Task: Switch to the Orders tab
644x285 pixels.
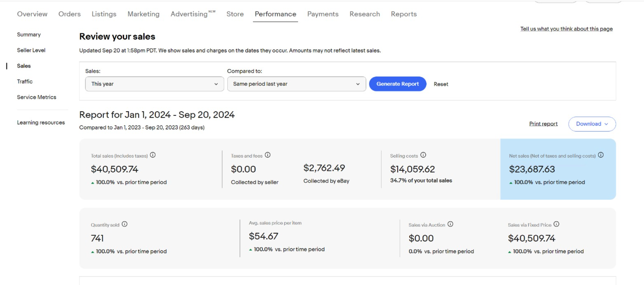Action: (x=69, y=14)
